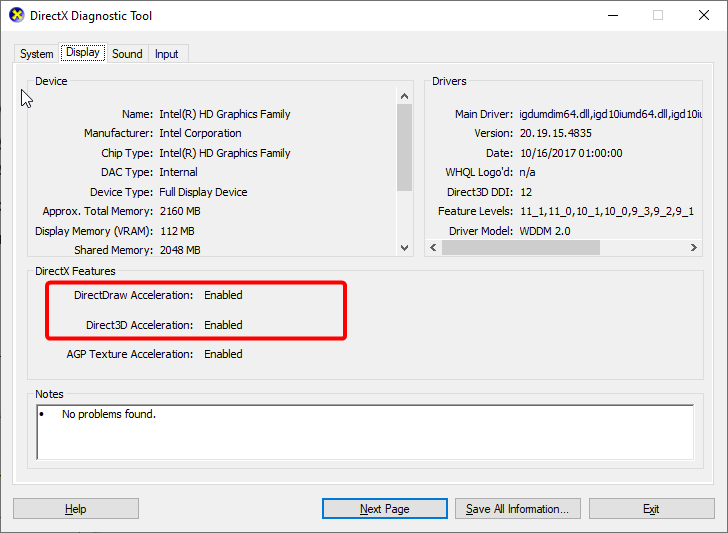The height and width of the screenshot is (533, 728).
Task: Click the '2160 MB' total memory value
Action: (x=180, y=211)
